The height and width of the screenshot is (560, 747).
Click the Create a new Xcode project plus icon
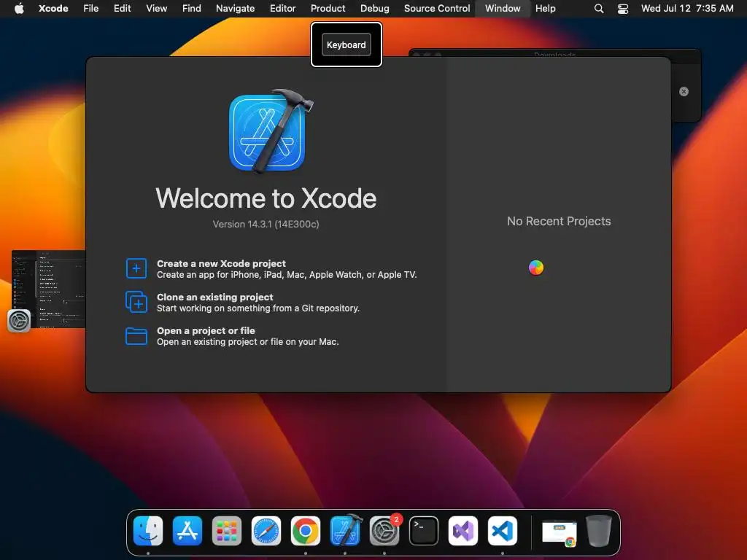click(x=136, y=268)
